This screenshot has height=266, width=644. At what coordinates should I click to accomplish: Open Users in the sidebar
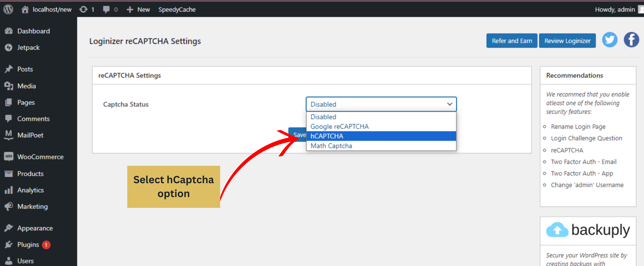click(x=25, y=261)
